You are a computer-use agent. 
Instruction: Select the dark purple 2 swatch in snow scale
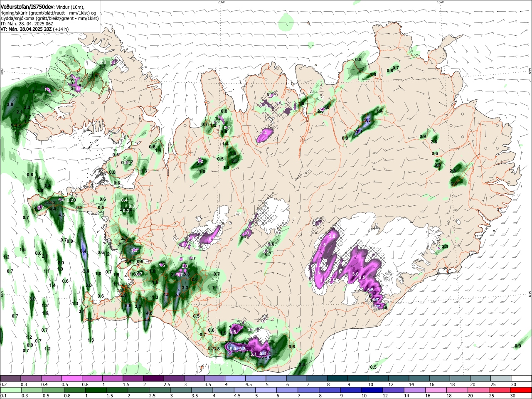point(153,378)
